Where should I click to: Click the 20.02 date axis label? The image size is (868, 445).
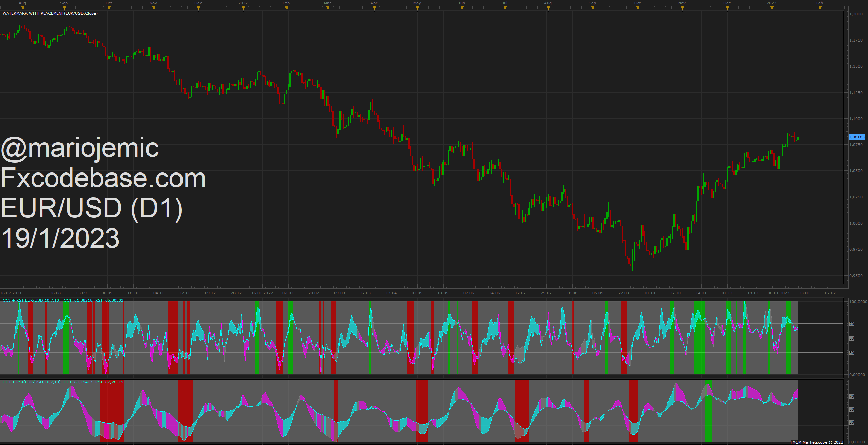[x=314, y=293]
